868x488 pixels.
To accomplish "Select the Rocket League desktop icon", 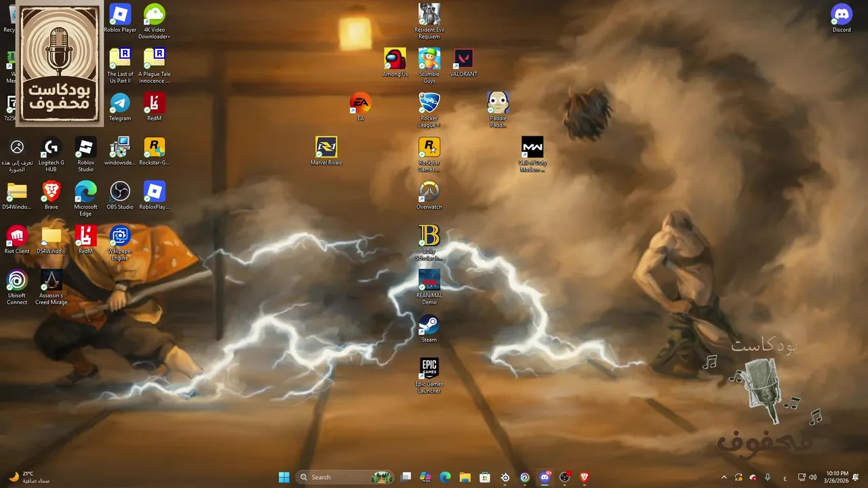I will tap(429, 110).
